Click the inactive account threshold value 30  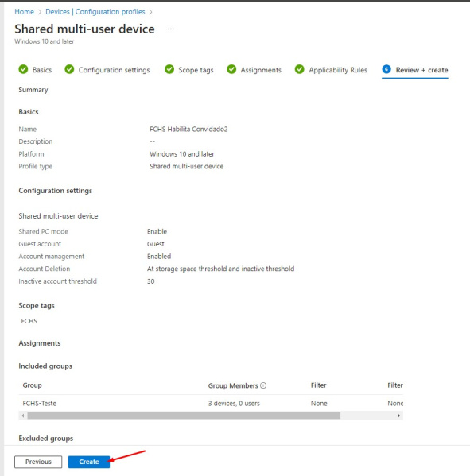coord(150,281)
